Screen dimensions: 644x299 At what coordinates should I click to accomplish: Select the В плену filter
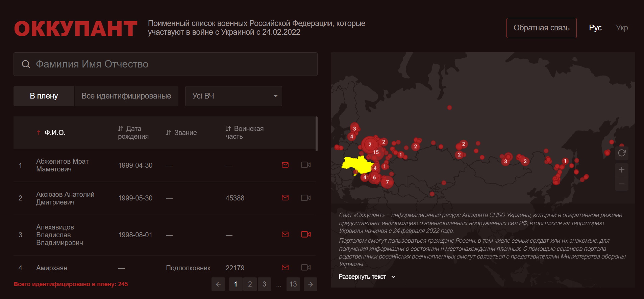pos(44,96)
